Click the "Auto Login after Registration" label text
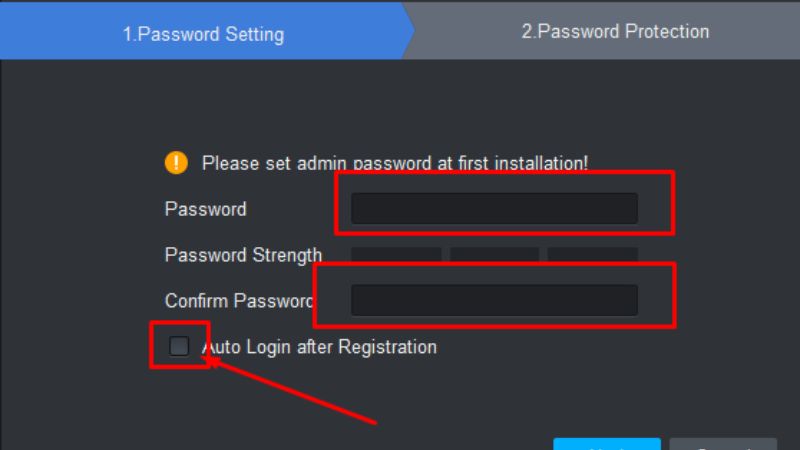 coord(320,347)
